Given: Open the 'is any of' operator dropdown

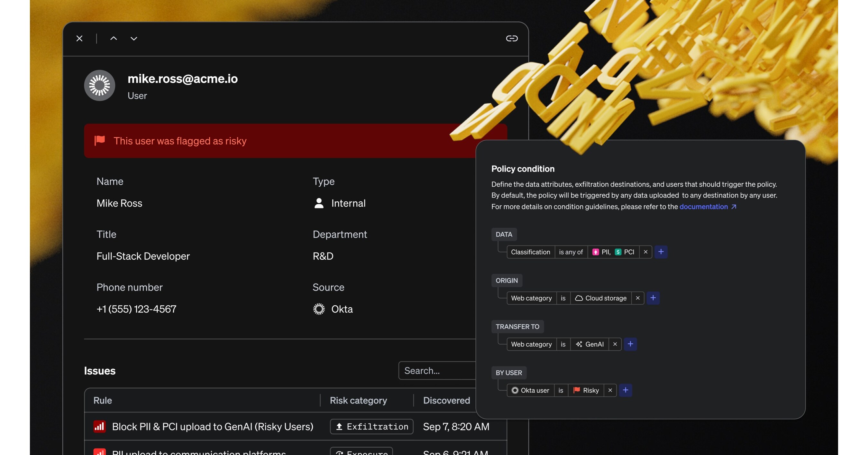Looking at the screenshot, I should pos(571,252).
